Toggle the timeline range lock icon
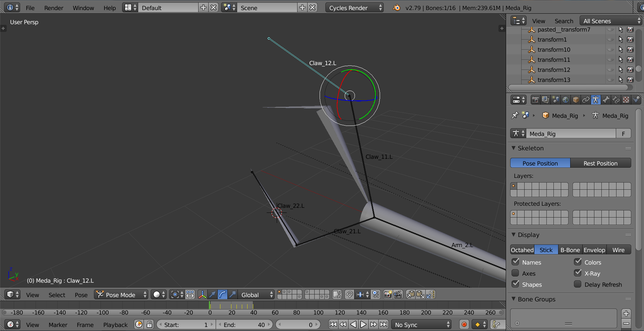This screenshot has height=331, width=644. pyautogui.click(x=150, y=325)
